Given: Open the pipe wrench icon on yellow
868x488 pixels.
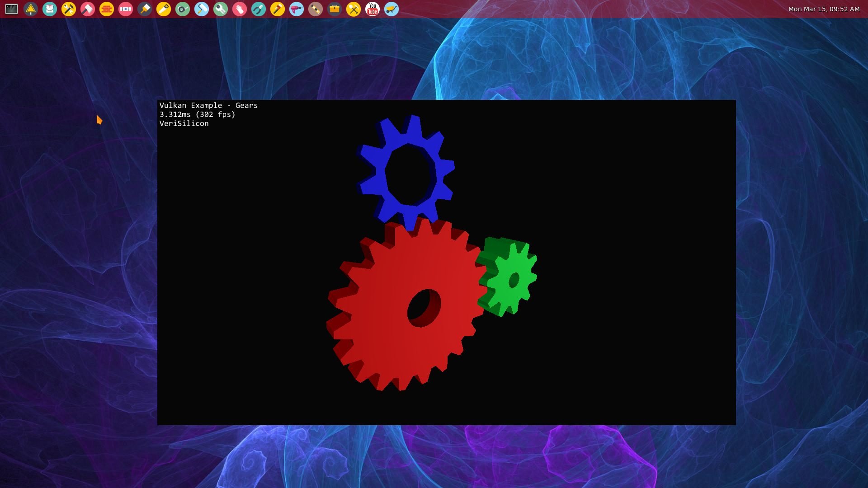Looking at the screenshot, I should click(278, 9).
